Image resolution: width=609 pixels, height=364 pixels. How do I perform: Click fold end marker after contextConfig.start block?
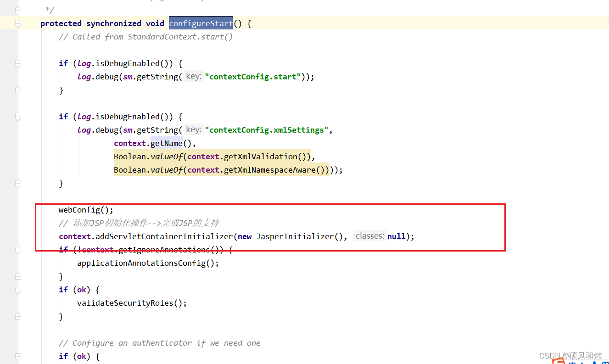(x=18, y=90)
